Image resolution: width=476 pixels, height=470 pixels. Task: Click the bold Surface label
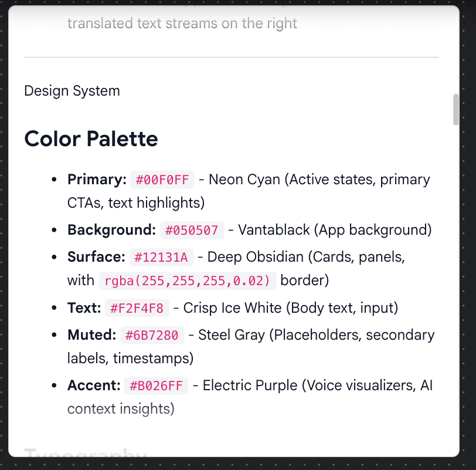[96, 257]
